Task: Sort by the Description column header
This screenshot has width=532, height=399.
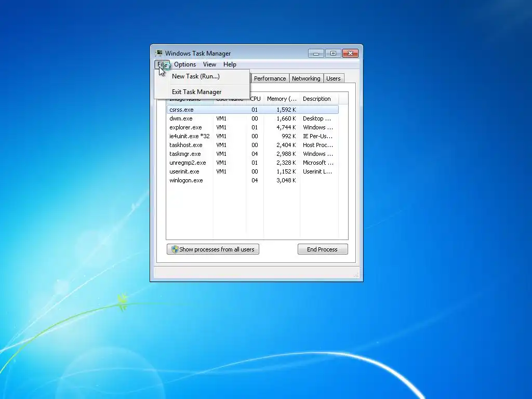Action: point(320,99)
